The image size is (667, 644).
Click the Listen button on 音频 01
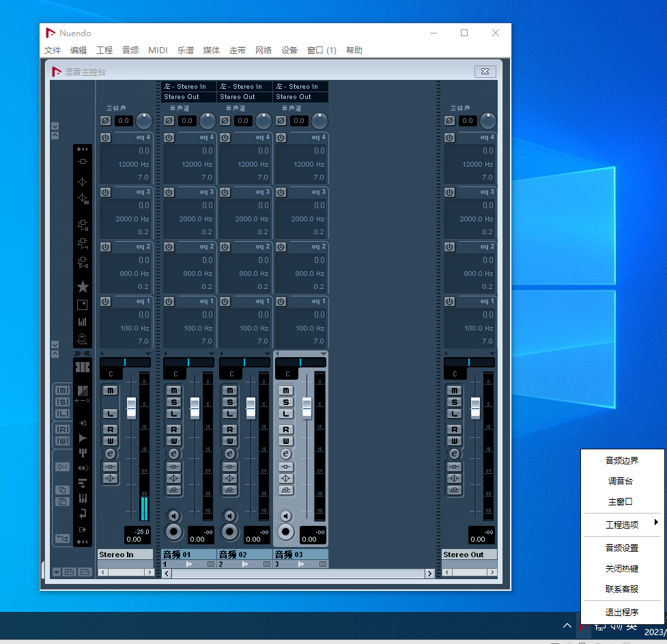click(173, 414)
